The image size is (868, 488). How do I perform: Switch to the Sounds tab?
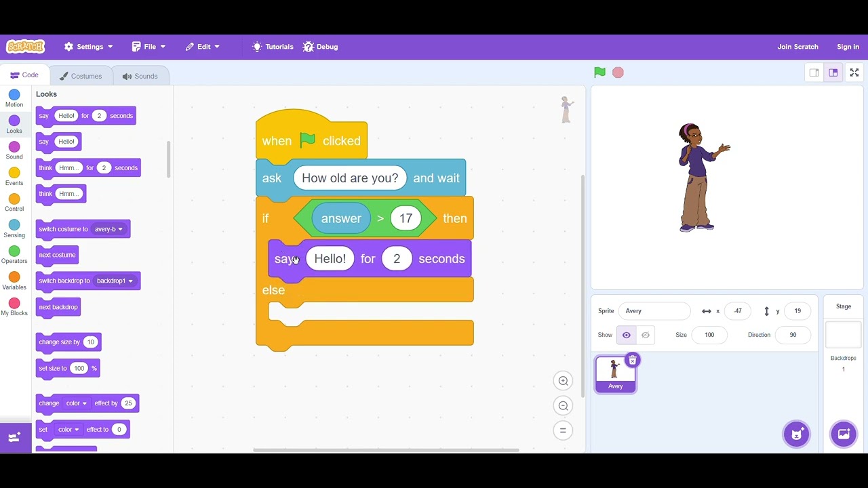[140, 76]
